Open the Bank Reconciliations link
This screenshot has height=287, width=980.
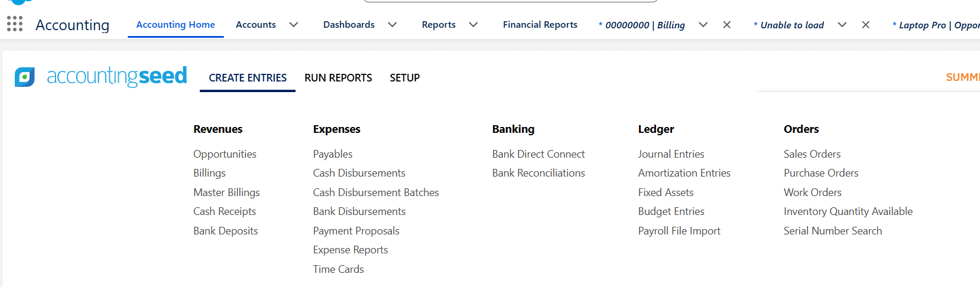(538, 173)
